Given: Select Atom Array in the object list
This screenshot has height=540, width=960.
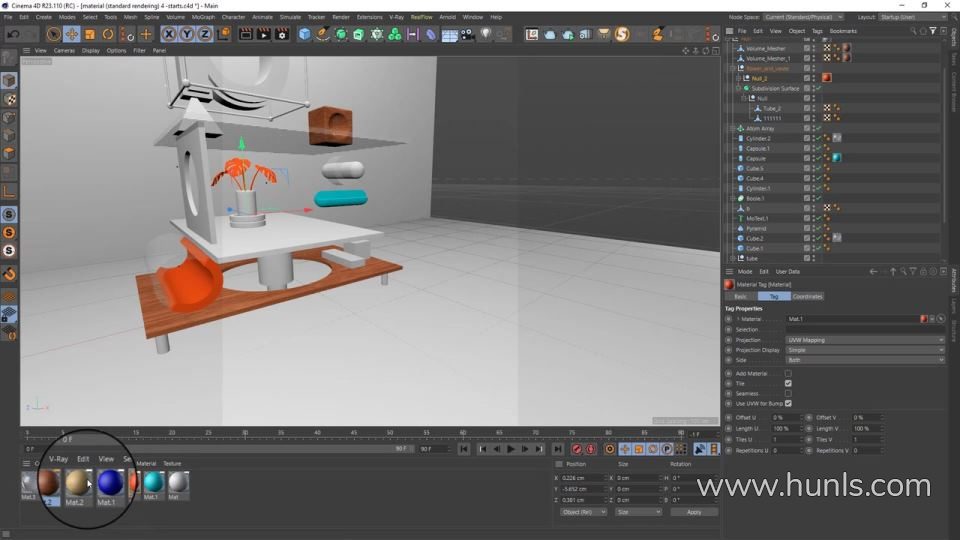Looking at the screenshot, I should click(760, 128).
